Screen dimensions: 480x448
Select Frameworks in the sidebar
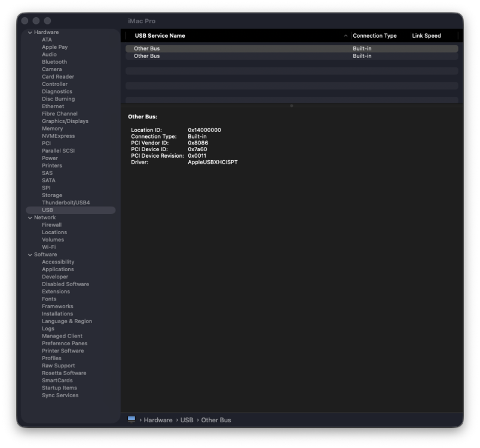tap(57, 306)
